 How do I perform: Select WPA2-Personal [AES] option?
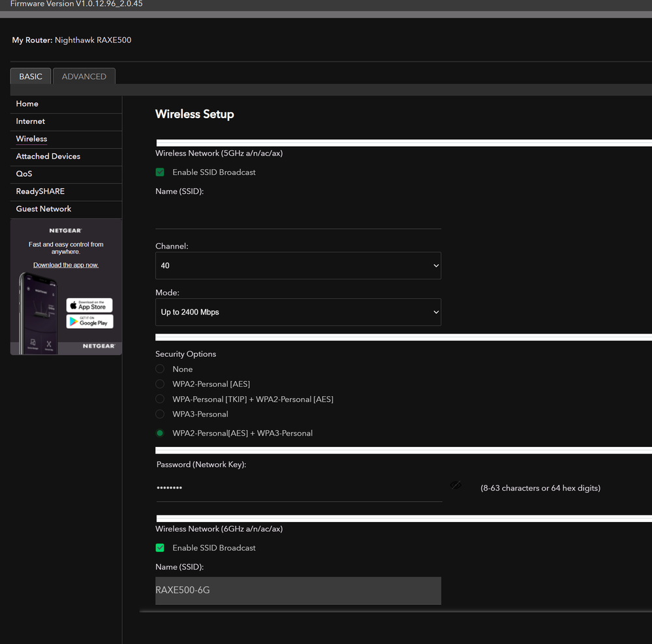[x=160, y=384]
